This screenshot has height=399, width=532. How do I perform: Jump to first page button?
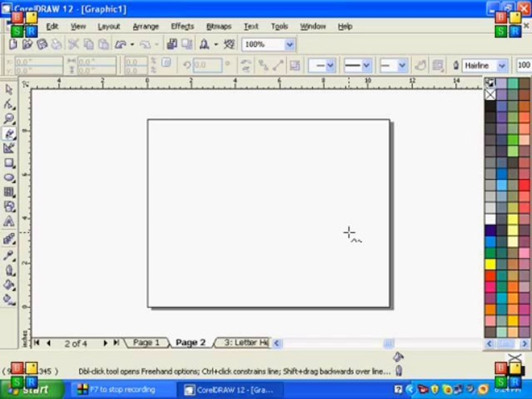coord(37,342)
